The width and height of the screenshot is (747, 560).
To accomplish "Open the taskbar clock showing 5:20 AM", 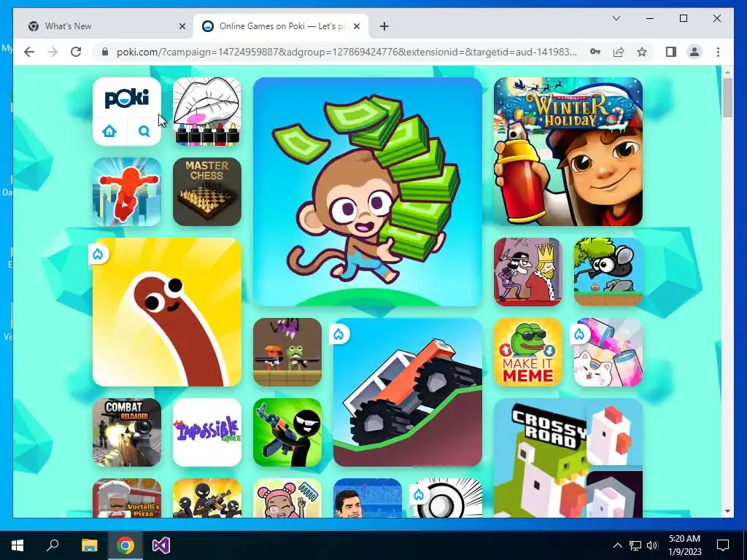I will [x=684, y=545].
